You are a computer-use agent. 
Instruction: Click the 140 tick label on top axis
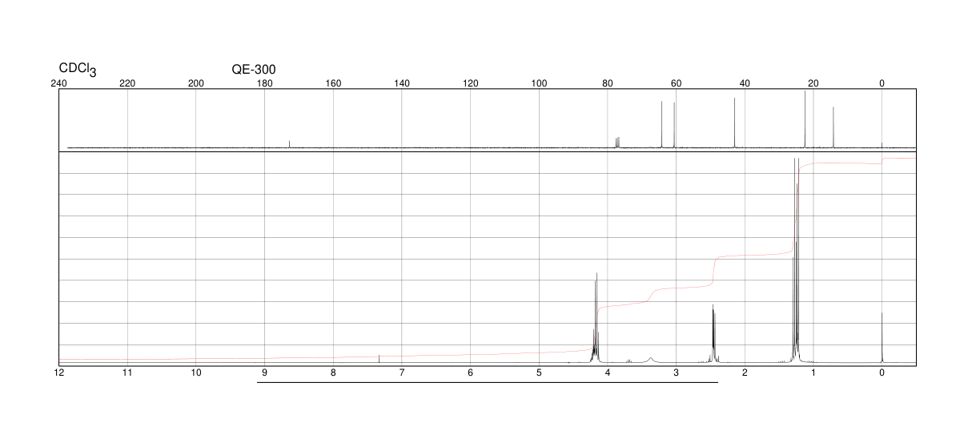click(402, 83)
